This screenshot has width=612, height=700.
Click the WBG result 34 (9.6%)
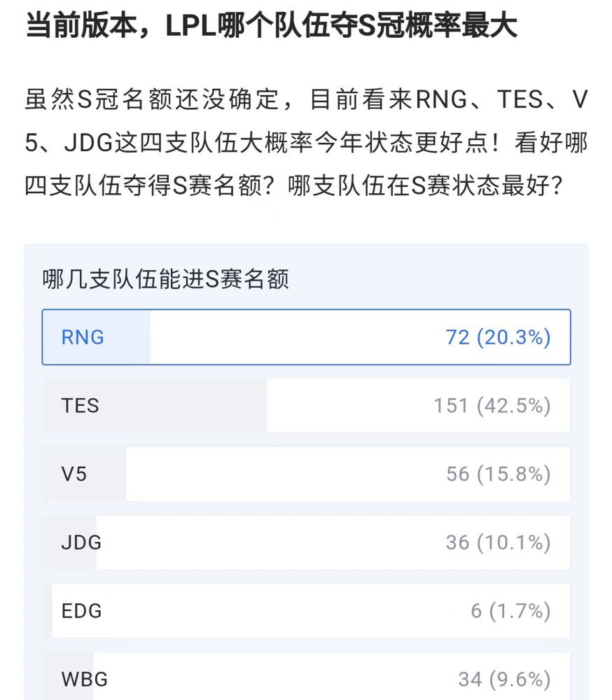click(x=504, y=678)
